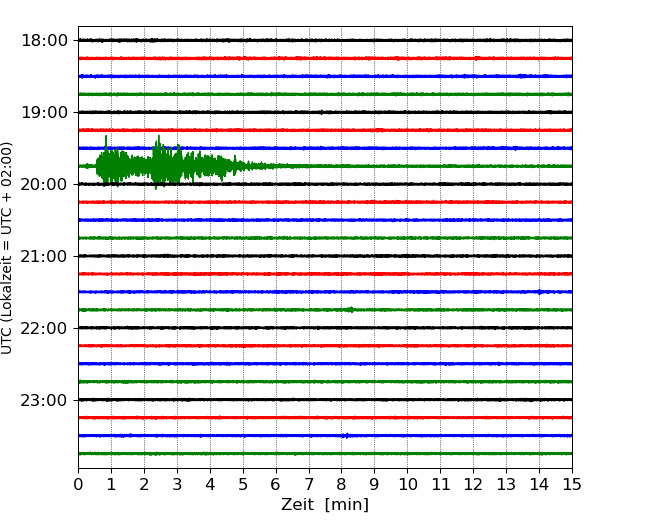
Task: Click the large green earthquake signal burst
Action: click(x=166, y=165)
